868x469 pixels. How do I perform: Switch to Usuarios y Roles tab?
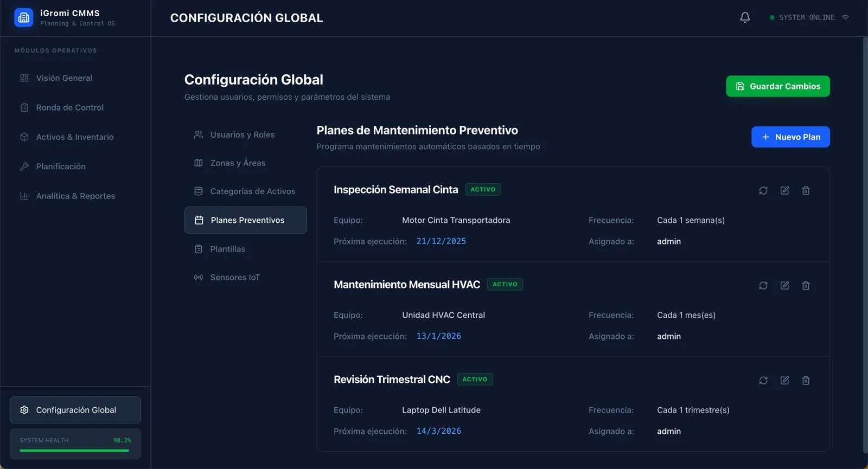245,134
